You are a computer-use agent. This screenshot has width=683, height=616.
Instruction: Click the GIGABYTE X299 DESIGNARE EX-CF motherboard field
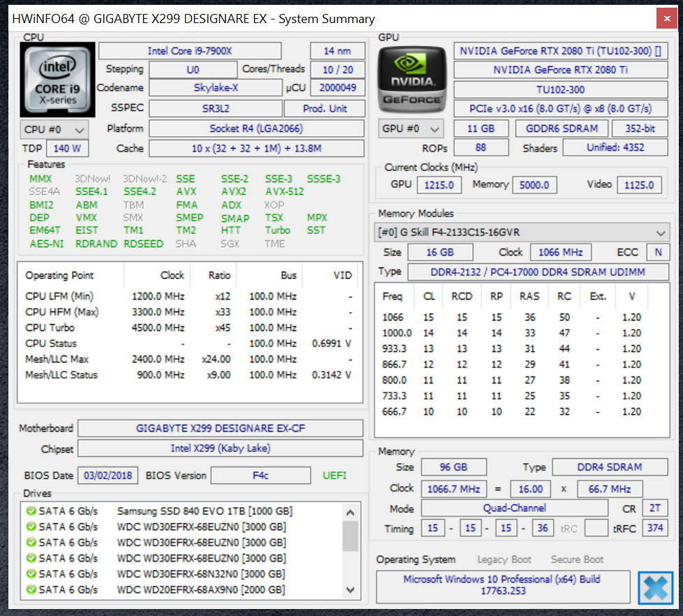[221, 428]
